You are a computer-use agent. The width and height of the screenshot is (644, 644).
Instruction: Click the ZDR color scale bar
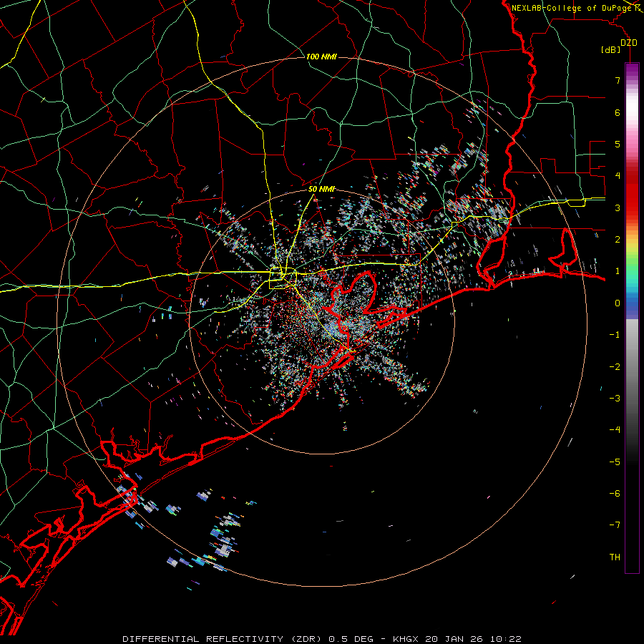tap(632, 318)
